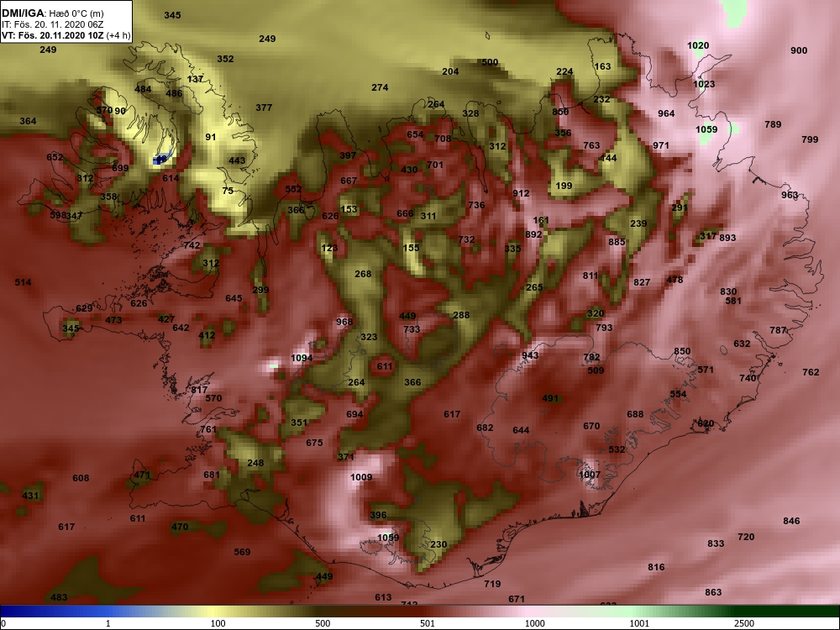Click the map value 532
This screenshot has width=840, height=630.
click(x=617, y=449)
